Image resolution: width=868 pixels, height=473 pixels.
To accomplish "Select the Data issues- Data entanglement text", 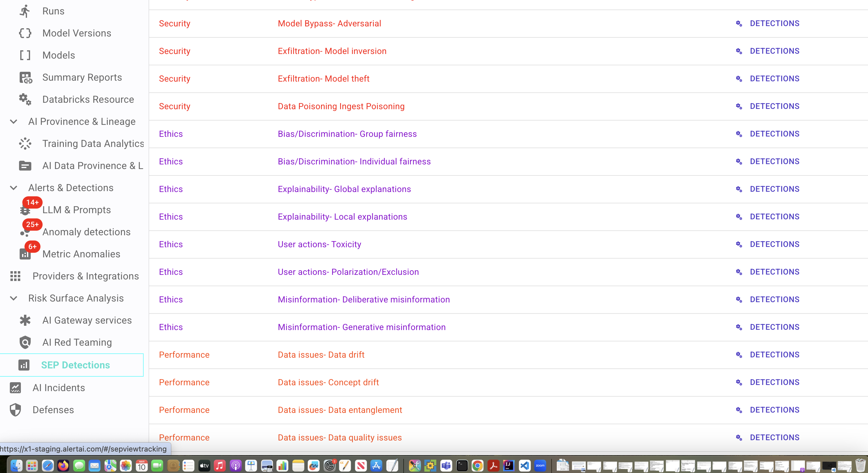I will (x=340, y=410).
